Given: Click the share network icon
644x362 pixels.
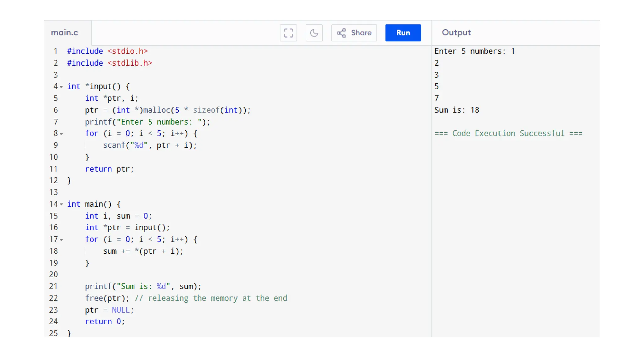Looking at the screenshot, I should pos(341,33).
